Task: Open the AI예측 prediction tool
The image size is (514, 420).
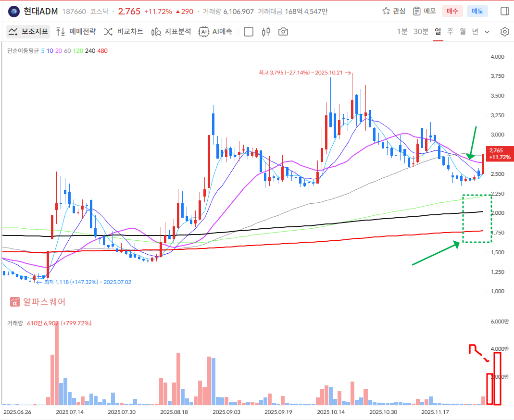Action: tap(216, 32)
